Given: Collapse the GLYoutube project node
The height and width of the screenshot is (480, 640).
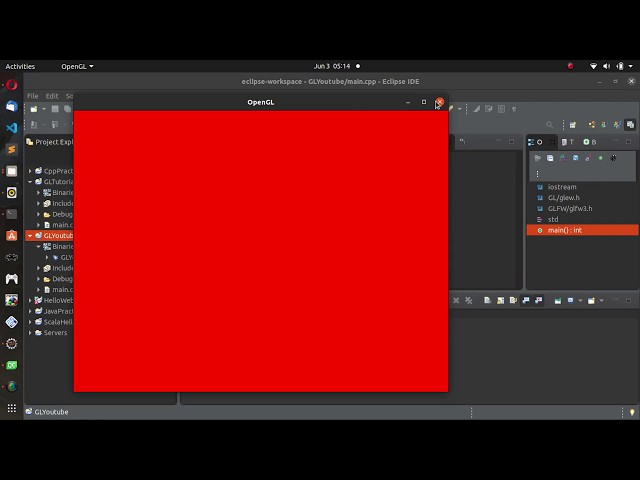Looking at the screenshot, I should click(x=30, y=236).
